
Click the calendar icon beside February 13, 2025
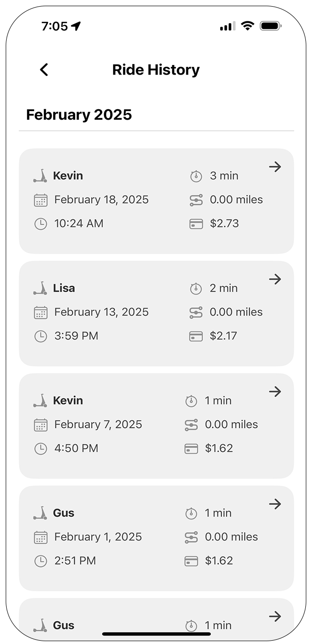(x=41, y=313)
